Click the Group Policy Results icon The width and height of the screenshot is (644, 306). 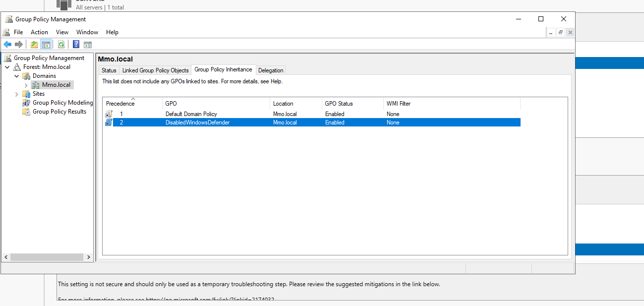pos(27,112)
